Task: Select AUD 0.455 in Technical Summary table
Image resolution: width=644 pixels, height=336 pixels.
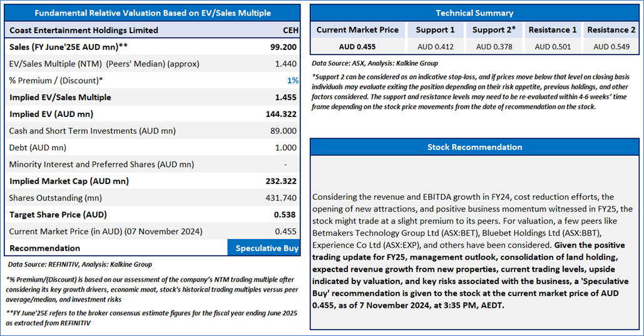Action: tap(357, 47)
